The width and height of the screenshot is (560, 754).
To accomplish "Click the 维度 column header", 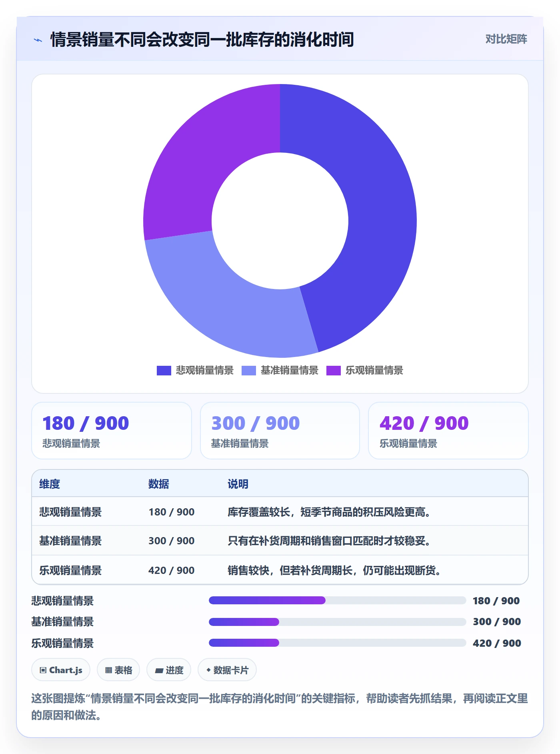I will [50, 484].
